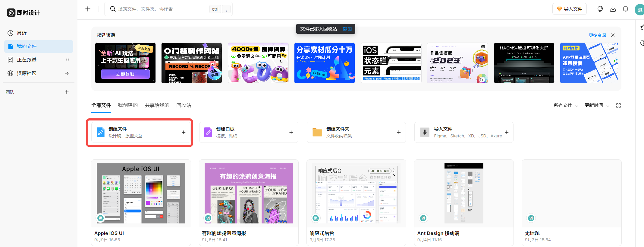Switch to the 共享给我的 tab

pyautogui.click(x=157, y=105)
